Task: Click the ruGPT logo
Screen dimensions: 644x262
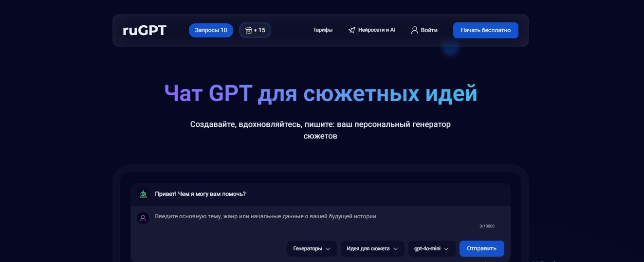Action: pos(144,30)
